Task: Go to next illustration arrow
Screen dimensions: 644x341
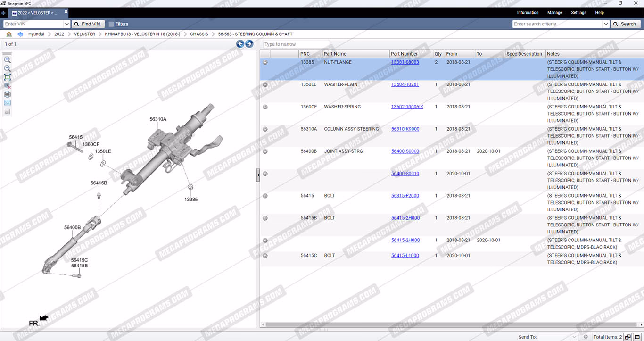Action: coord(249,44)
